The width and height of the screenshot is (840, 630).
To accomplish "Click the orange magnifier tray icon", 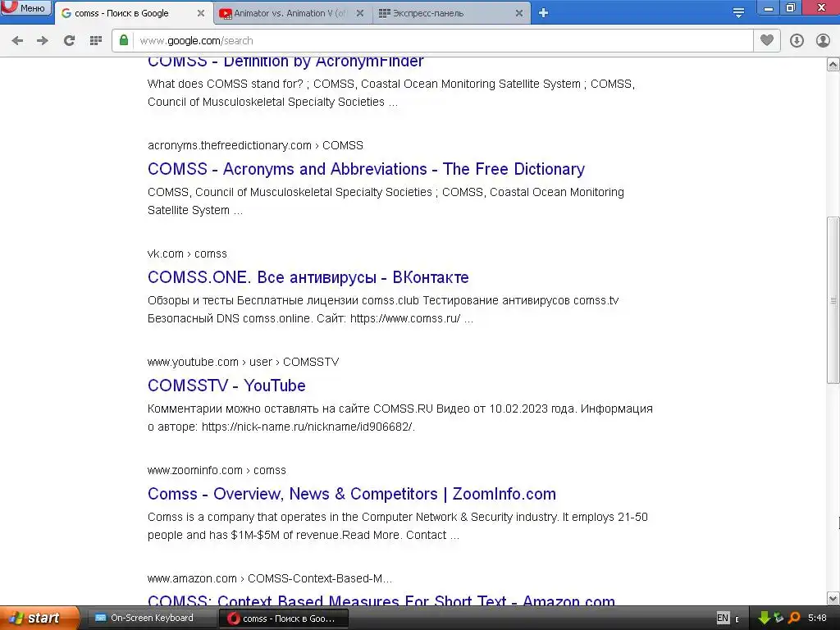I will (794, 618).
